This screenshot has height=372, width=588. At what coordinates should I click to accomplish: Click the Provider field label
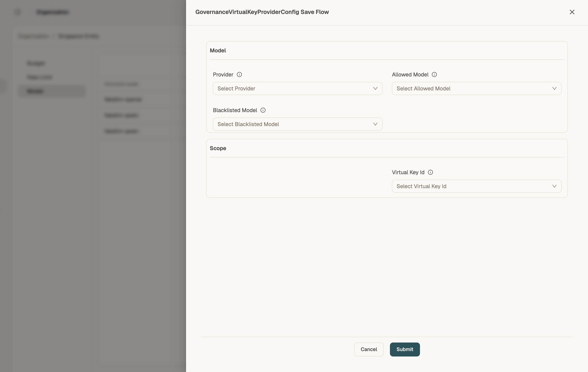(223, 74)
